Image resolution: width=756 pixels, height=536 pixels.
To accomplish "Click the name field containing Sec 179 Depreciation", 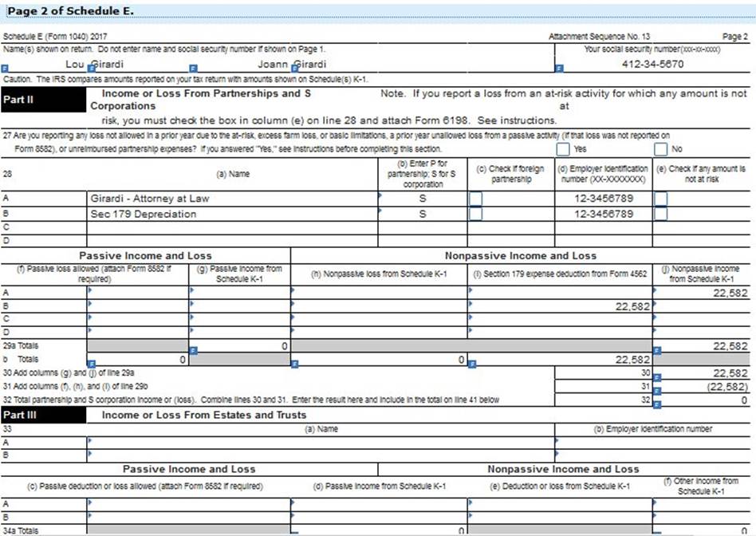I will [x=232, y=214].
